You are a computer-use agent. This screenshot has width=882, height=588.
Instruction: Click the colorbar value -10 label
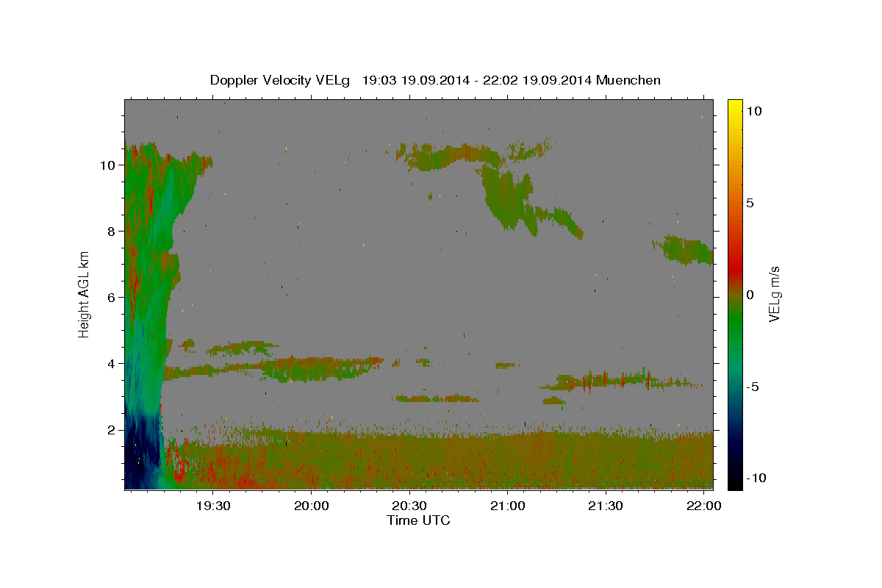(755, 478)
